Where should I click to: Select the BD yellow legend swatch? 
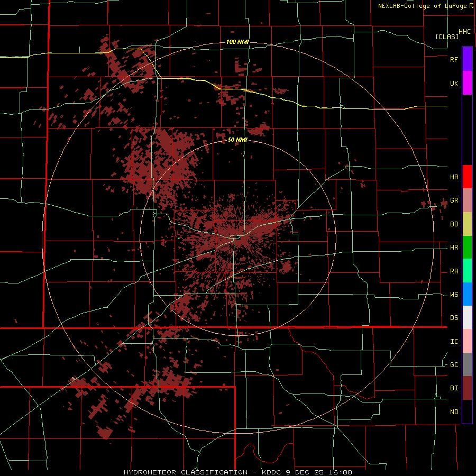pyautogui.click(x=467, y=224)
